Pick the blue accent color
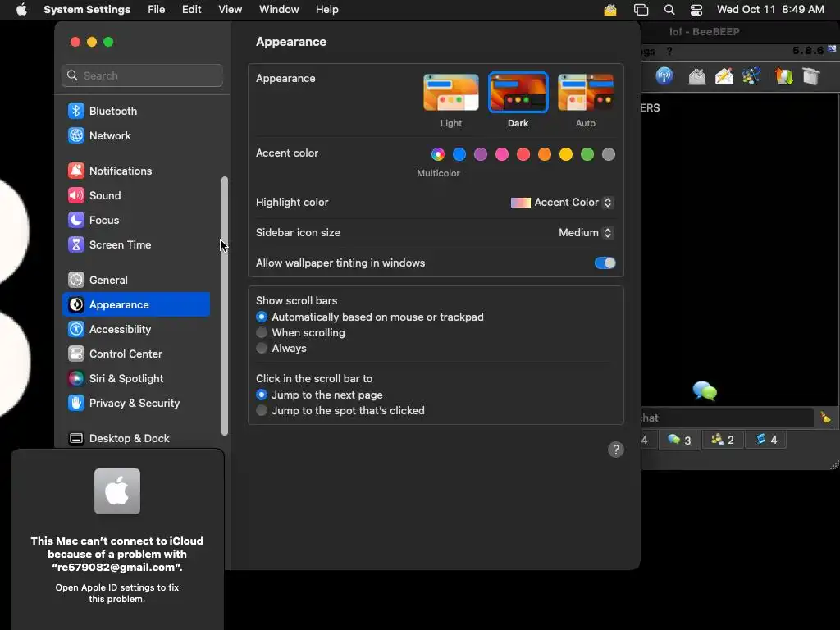The image size is (840, 630). point(459,154)
